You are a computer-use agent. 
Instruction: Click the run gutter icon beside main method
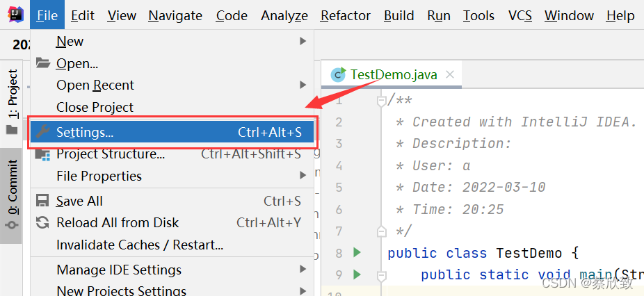357,274
